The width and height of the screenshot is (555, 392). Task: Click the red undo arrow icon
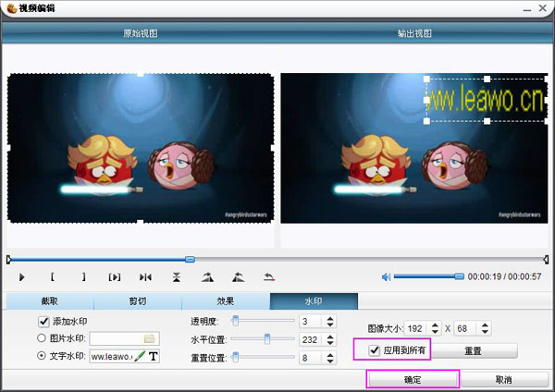click(x=269, y=277)
